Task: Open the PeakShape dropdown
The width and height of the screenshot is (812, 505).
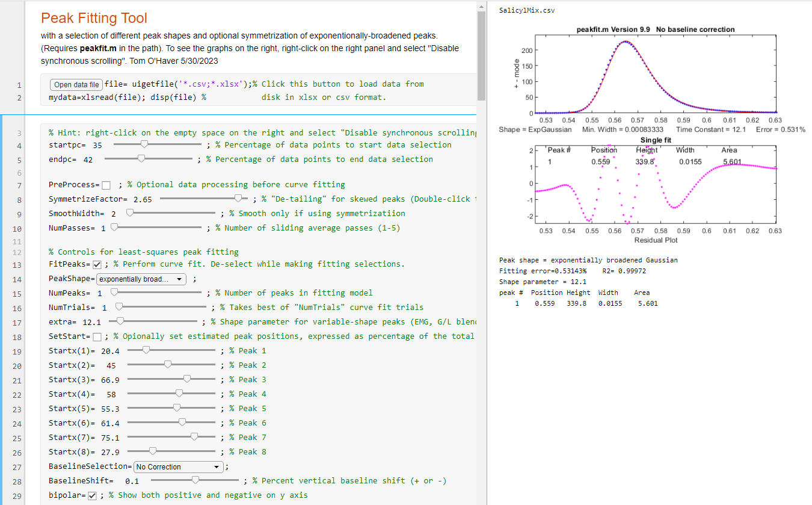Action: (x=141, y=279)
